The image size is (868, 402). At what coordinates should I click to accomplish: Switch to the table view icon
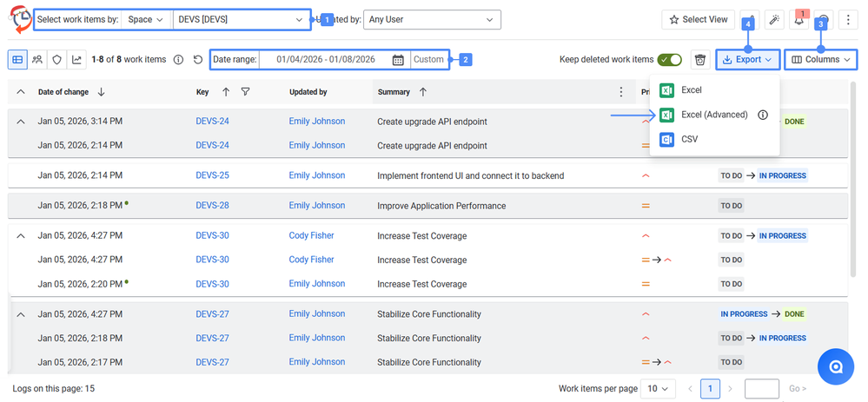click(x=17, y=60)
